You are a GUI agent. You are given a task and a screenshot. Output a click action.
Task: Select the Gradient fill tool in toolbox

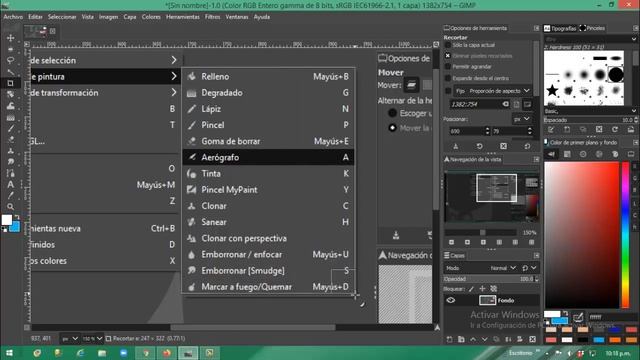(x=11, y=118)
